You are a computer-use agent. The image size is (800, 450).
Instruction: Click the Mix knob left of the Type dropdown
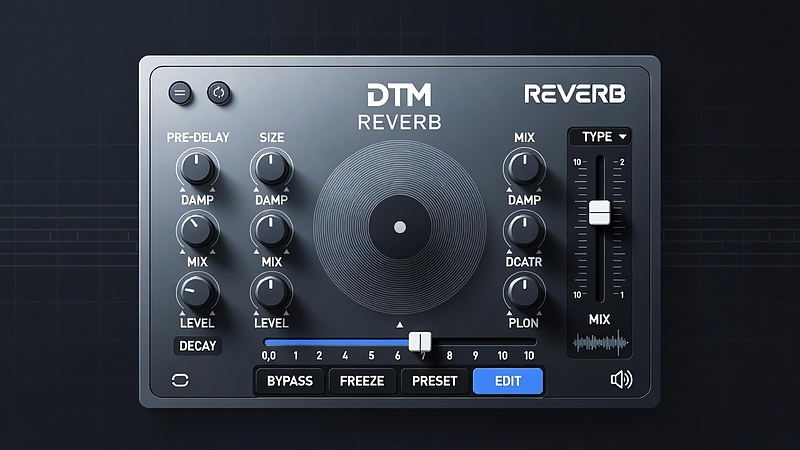pos(523,166)
